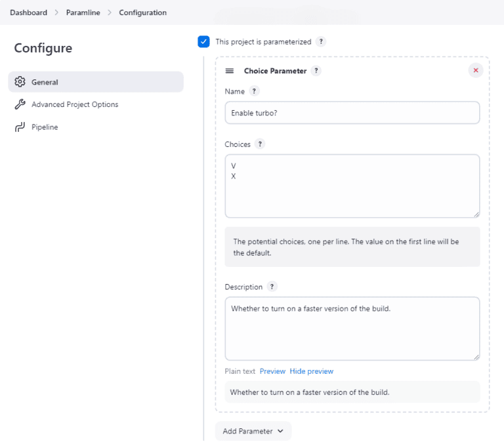The width and height of the screenshot is (504, 444).
Task: Open help icon next to Choice Parameter title
Action: [316, 71]
